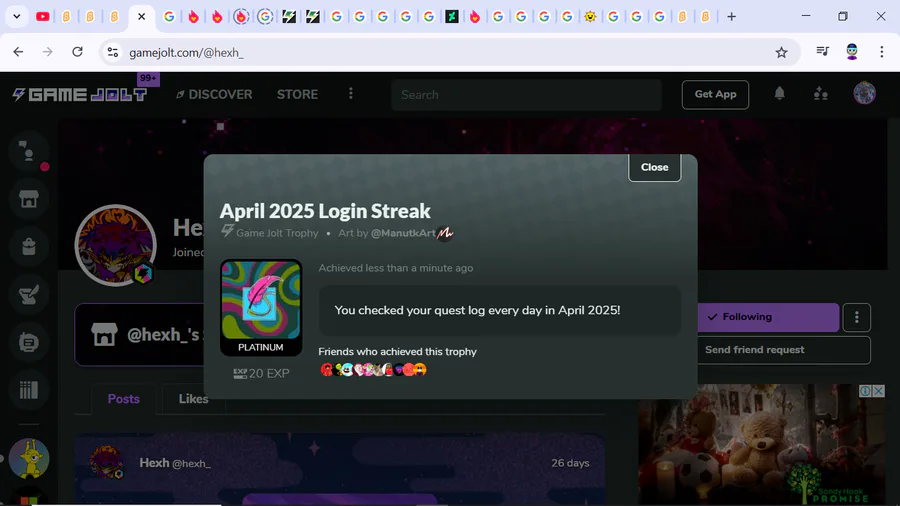Open the browser tab search dropdown
The image size is (900, 506).
[x=17, y=17]
